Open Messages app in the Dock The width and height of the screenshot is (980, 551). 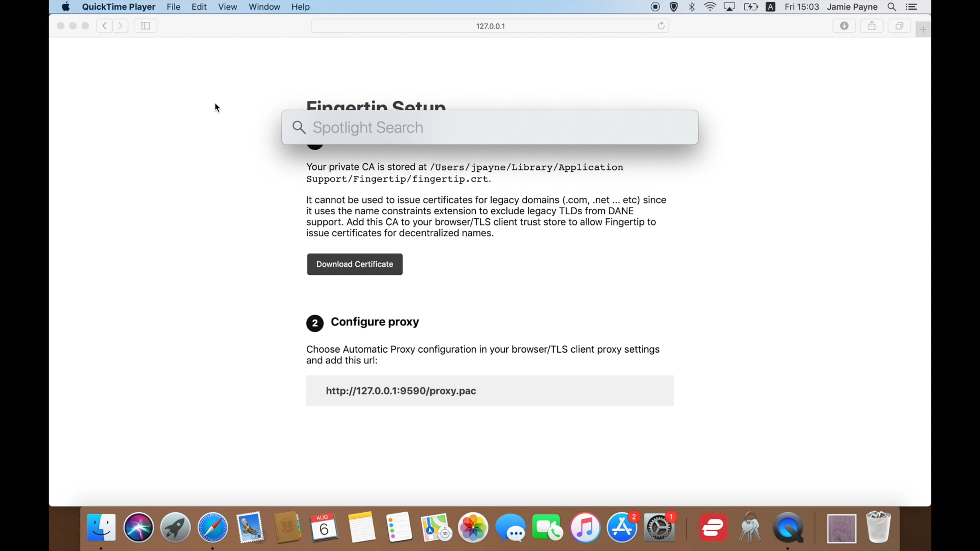coord(510,527)
